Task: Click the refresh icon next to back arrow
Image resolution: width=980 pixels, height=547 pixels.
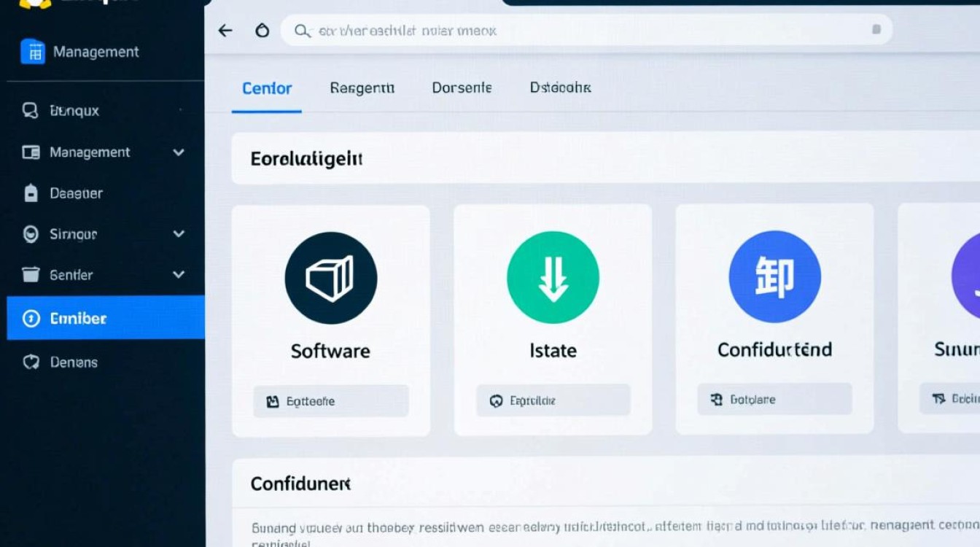Action: 262,31
